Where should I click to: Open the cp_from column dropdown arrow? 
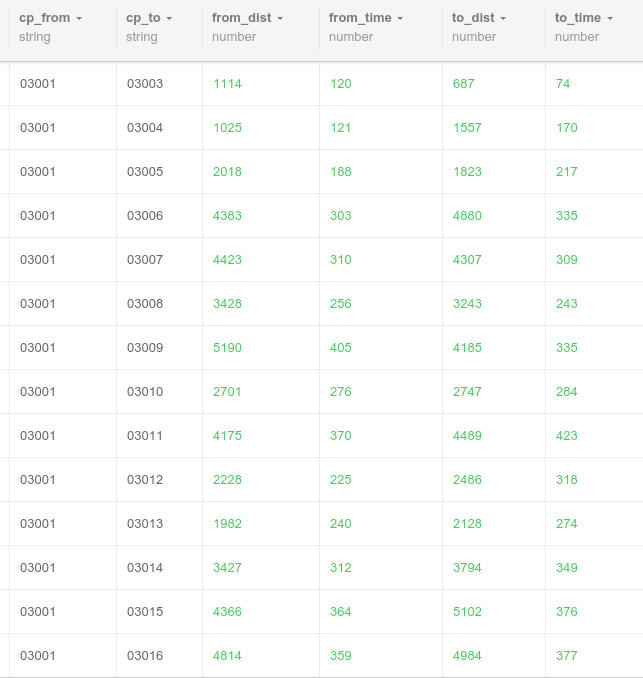79,19
